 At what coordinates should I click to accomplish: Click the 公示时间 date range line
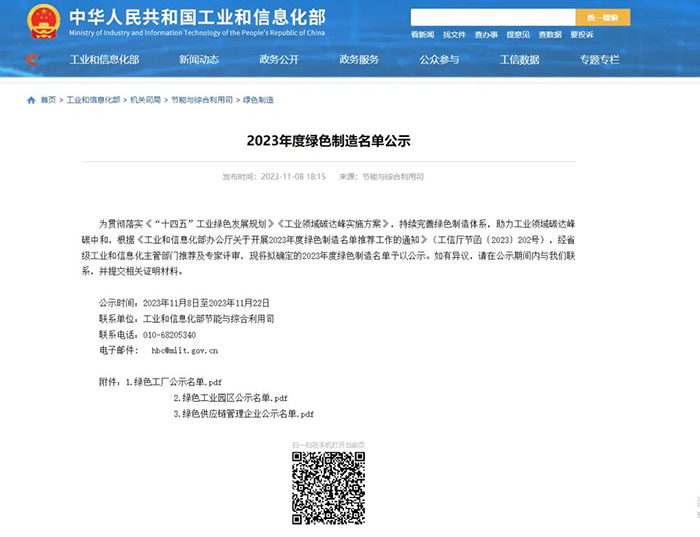pyautogui.click(x=184, y=303)
